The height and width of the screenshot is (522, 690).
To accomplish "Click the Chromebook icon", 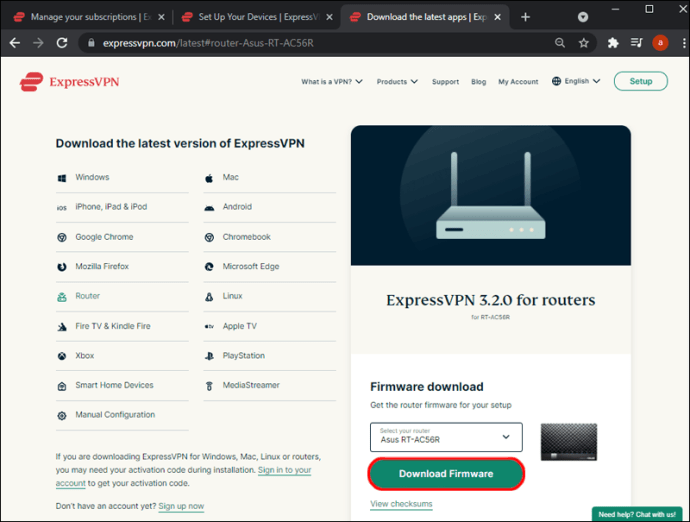I will click(x=209, y=237).
